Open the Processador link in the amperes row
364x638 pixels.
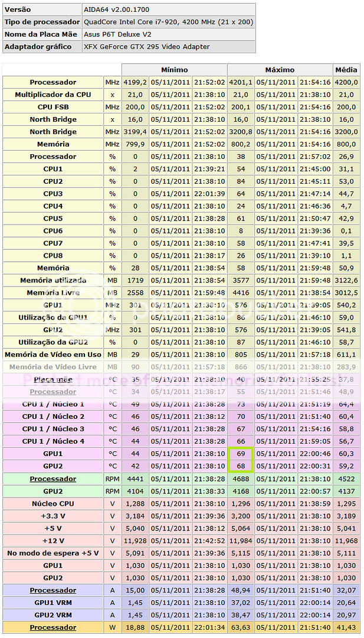coord(53,590)
